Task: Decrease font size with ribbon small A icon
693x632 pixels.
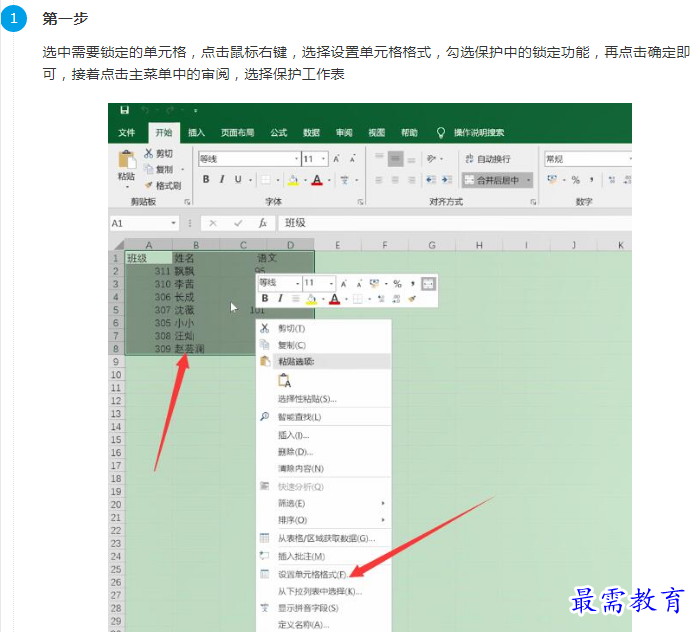Action: coord(352,159)
